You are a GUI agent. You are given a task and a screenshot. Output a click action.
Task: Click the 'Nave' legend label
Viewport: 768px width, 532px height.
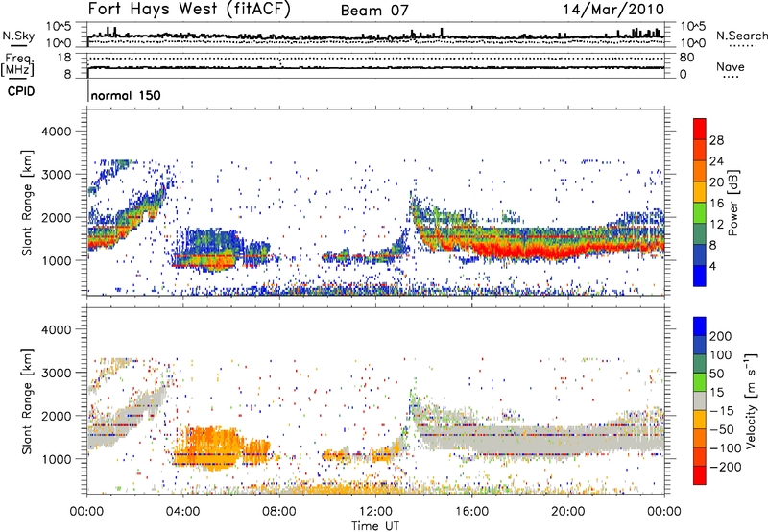tap(731, 66)
